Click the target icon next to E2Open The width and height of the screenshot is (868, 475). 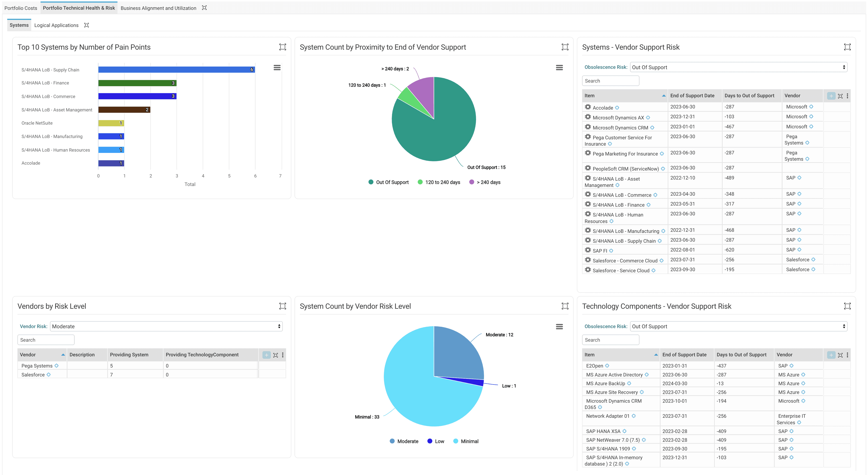point(607,366)
